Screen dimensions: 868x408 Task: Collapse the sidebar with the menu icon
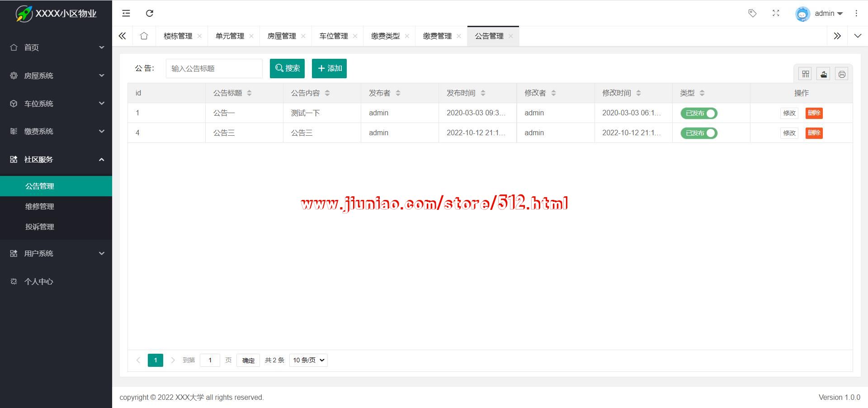(126, 14)
